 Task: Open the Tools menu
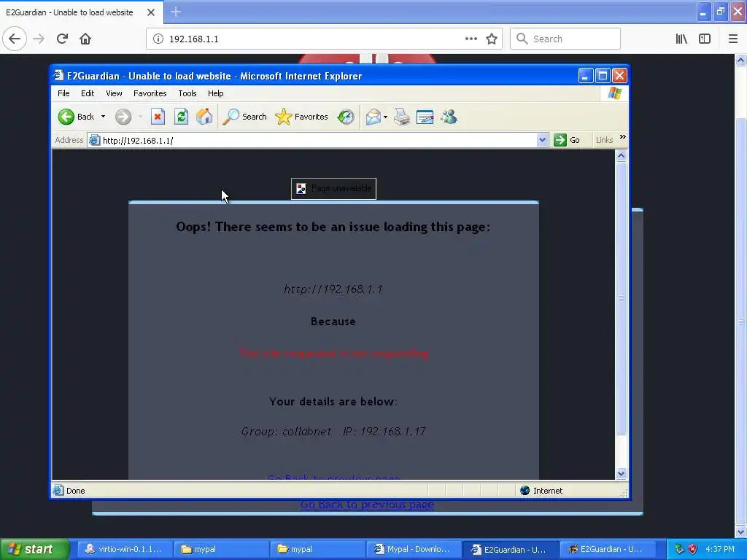click(x=187, y=93)
